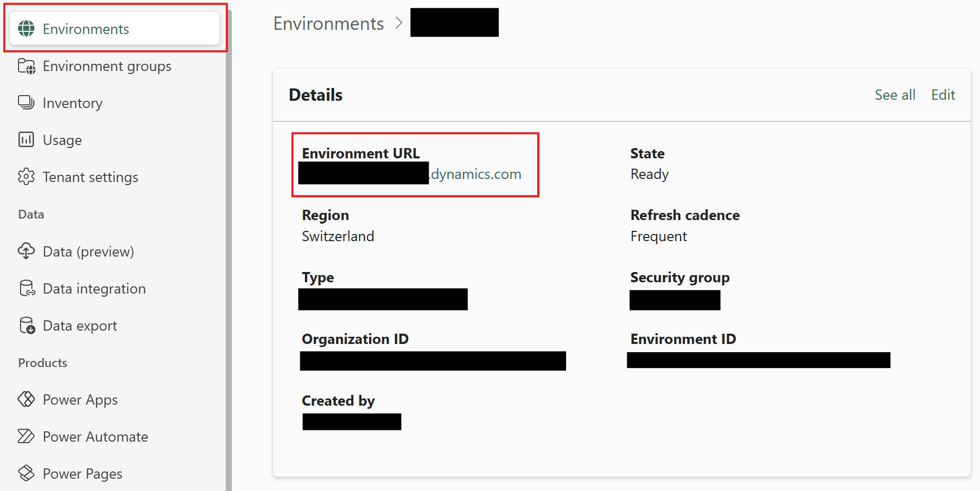Click the Data export icon
980x491 pixels.
click(x=27, y=325)
